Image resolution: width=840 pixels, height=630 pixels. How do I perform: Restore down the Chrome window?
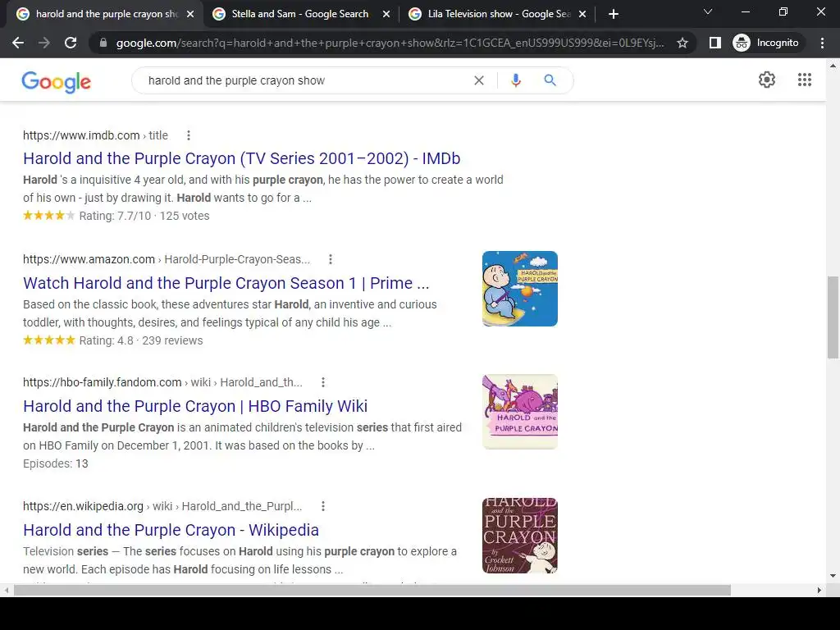(783, 11)
